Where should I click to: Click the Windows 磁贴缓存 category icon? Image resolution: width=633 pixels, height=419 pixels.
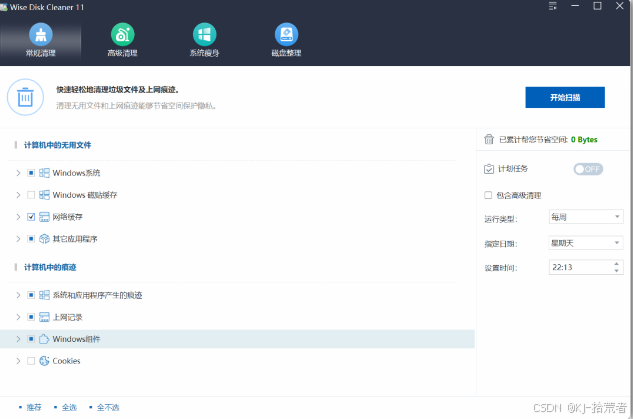(44, 195)
